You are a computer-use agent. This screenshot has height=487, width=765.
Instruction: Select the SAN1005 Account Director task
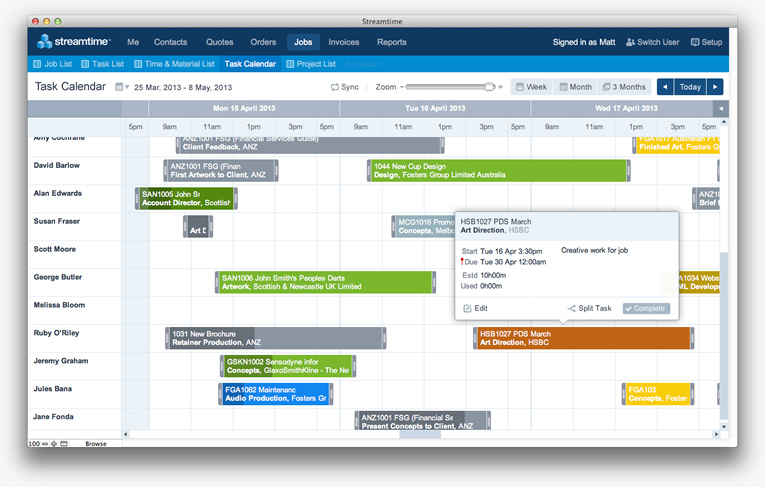pyautogui.click(x=186, y=199)
